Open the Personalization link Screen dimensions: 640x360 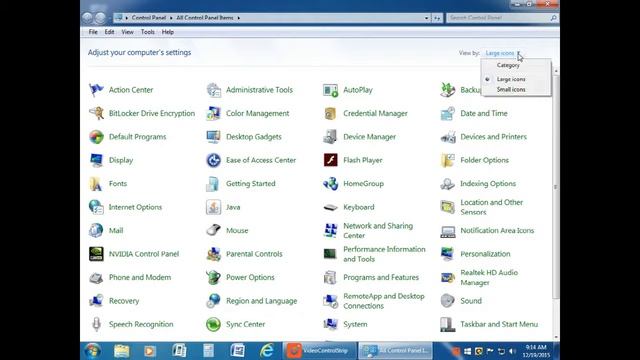[485, 254]
